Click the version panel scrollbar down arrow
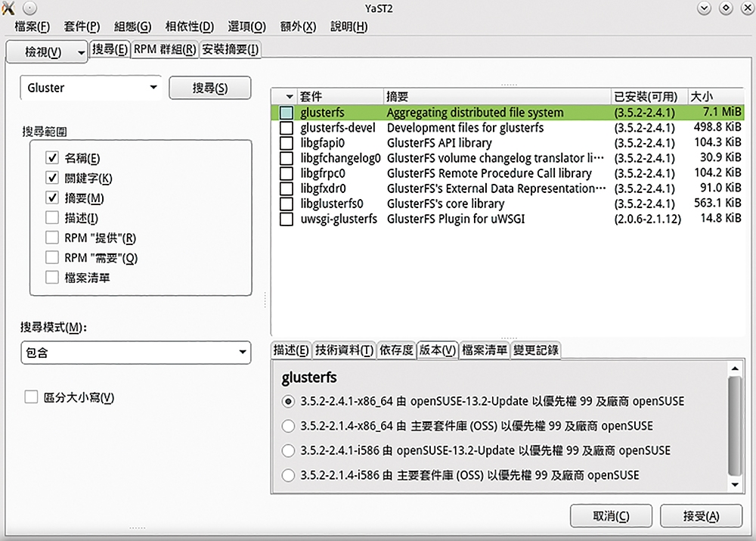756x541 pixels. [x=735, y=484]
